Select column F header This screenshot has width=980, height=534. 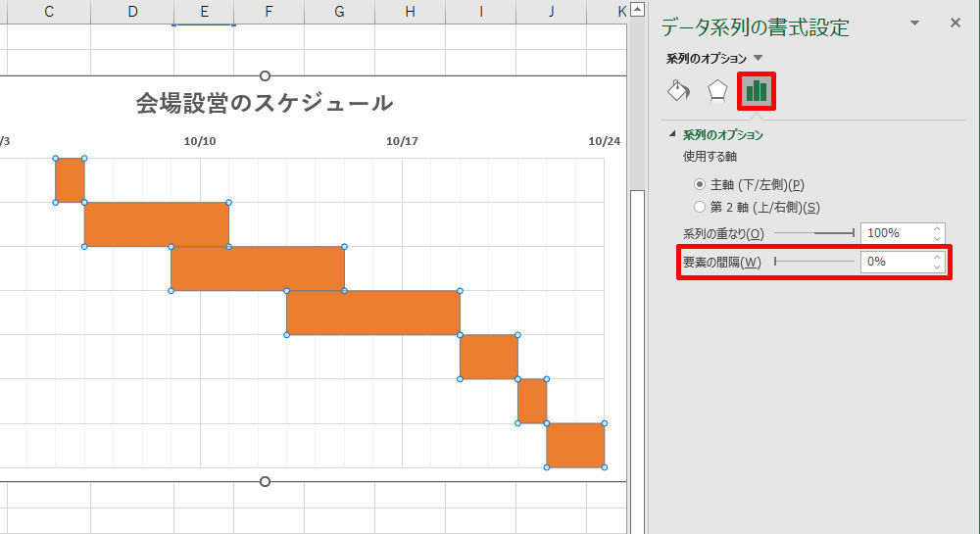tap(269, 11)
